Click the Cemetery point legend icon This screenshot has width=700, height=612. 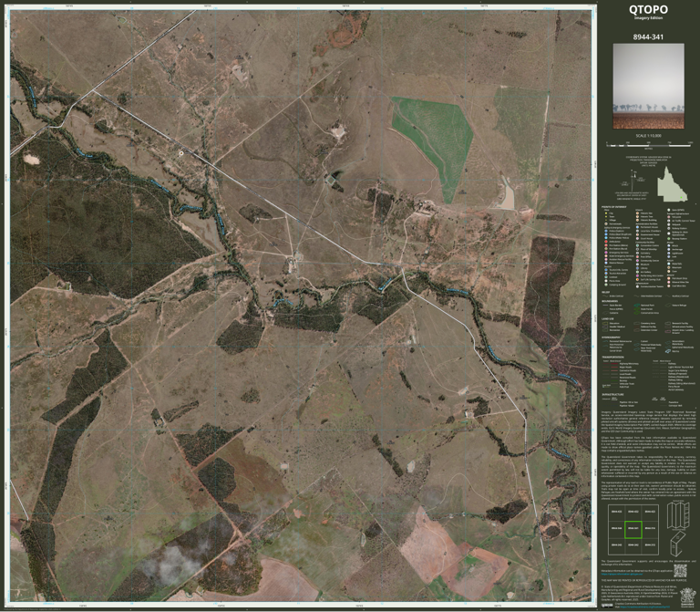tap(637, 253)
